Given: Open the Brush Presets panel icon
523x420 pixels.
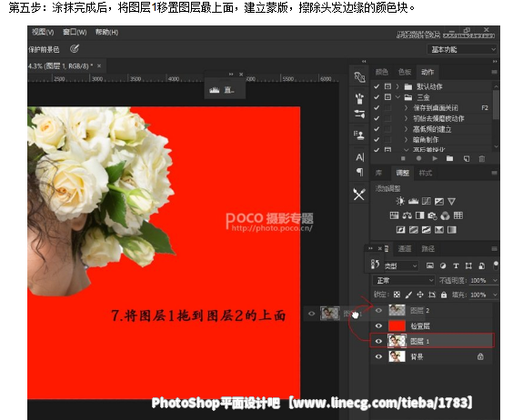Looking at the screenshot, I should [x=359, y=98].
